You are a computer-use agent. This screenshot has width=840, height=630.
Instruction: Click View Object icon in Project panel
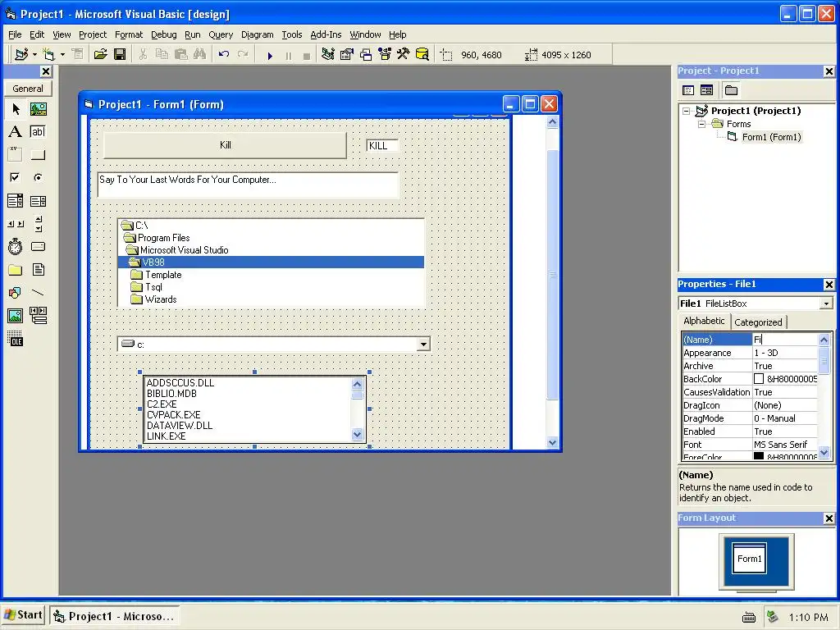click(706, 90)
